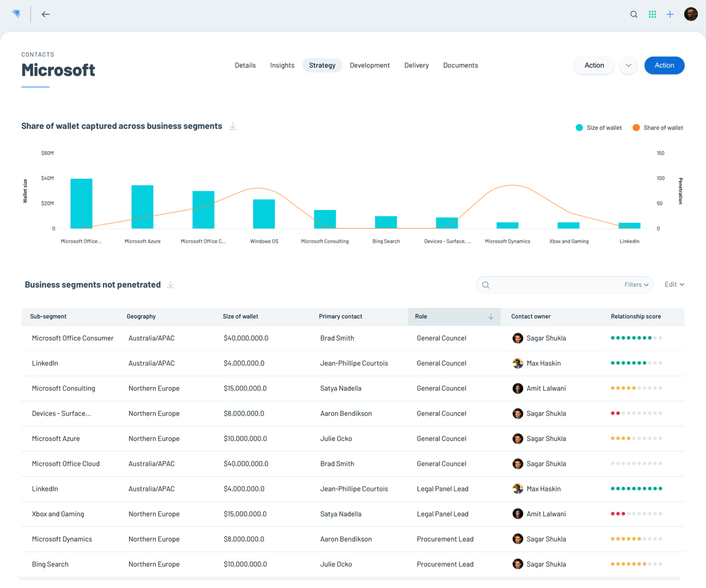
Task: Open the Edit dropdown
Action: pos(674,285)
